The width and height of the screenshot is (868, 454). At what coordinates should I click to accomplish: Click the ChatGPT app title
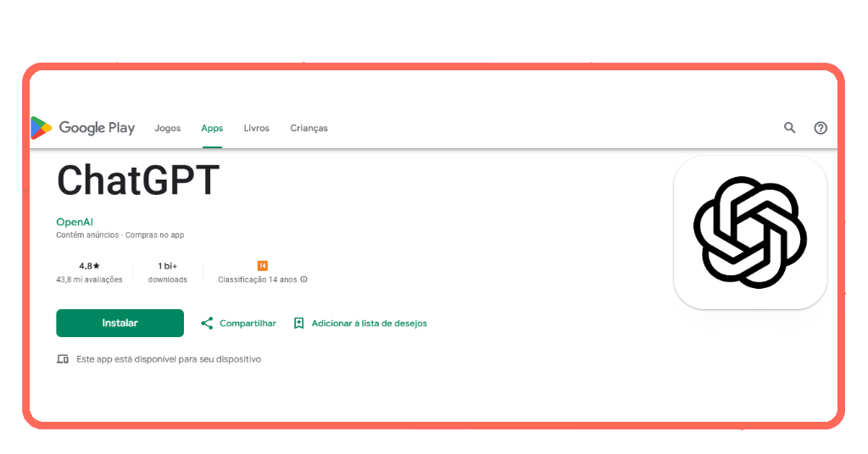point(138,180)
